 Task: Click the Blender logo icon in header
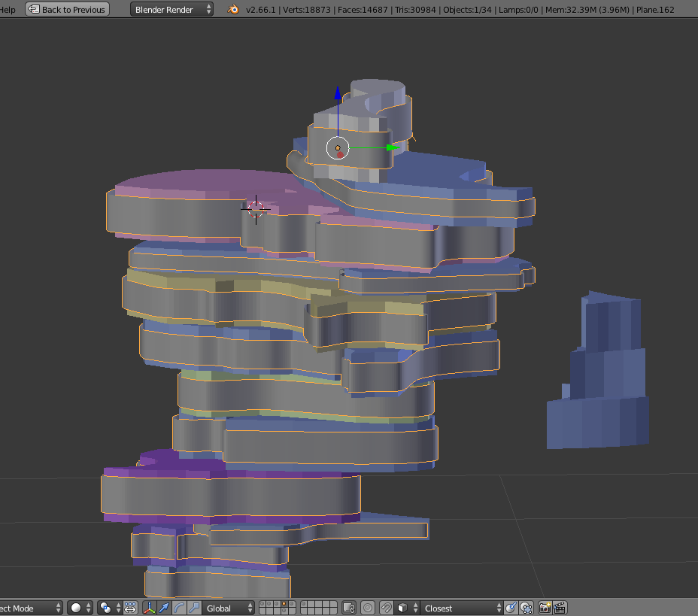(x=234, y=10)
